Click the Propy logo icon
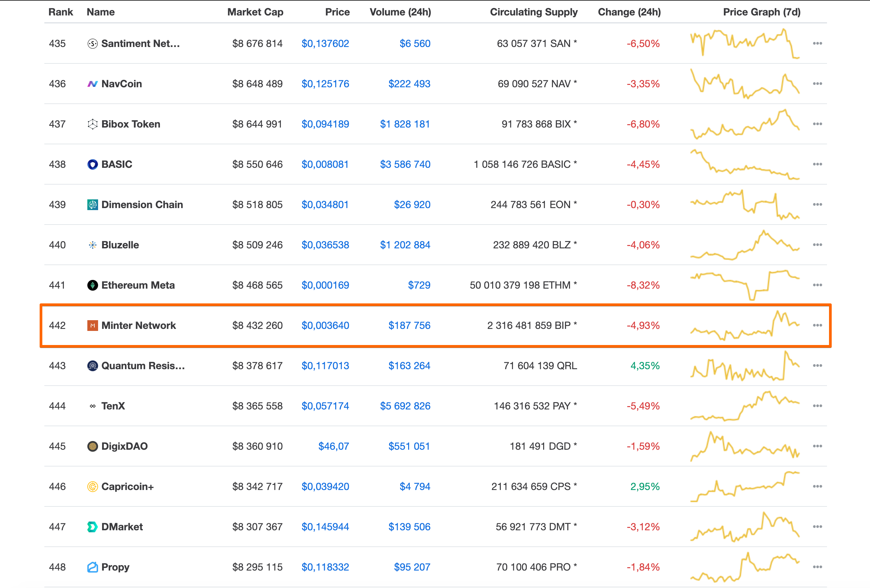The image size is (870, 588). [x=92, y=567]
